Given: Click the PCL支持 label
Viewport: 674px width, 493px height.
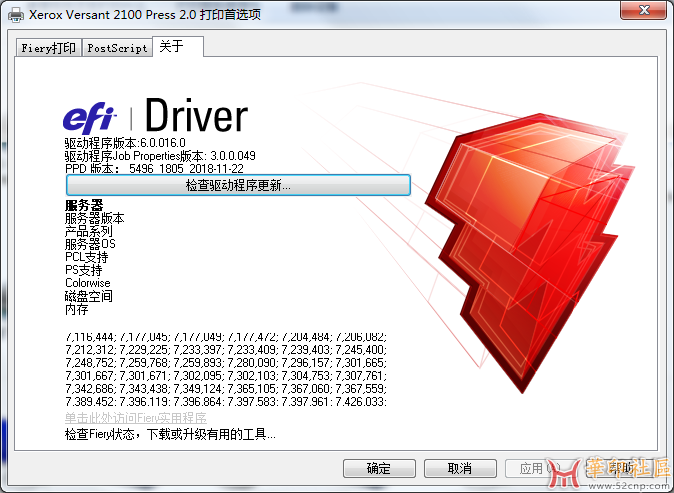Looking at the screenshot, I should pos(86,257).
